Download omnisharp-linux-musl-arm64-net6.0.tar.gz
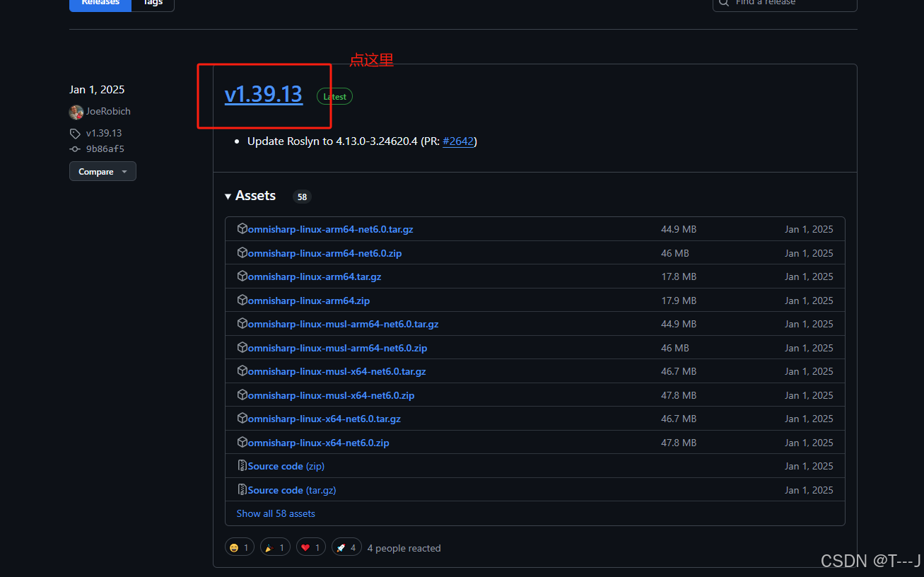The image size is (924, 577). [343, 324]
